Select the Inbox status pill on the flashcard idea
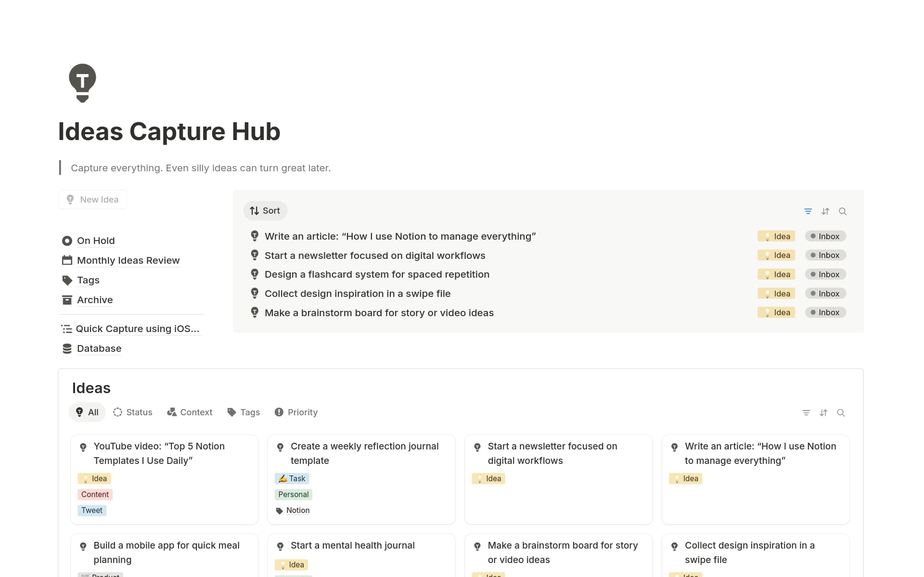Viewport: 924px width, 577px height. tap(825, 274)
